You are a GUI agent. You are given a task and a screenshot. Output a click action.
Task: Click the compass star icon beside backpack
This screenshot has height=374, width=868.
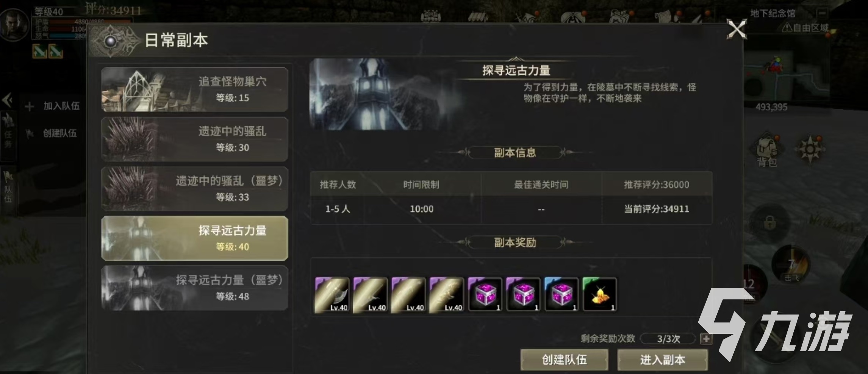810,149
